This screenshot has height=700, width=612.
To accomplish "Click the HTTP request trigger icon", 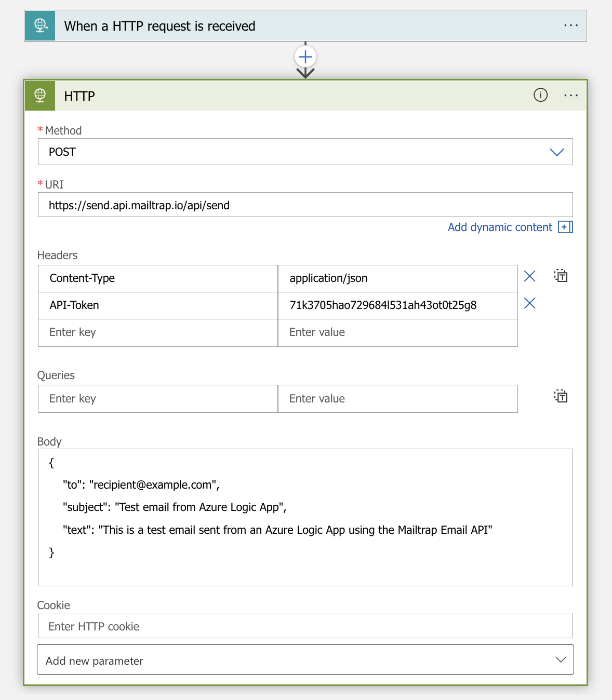I will tap(40, 25).
